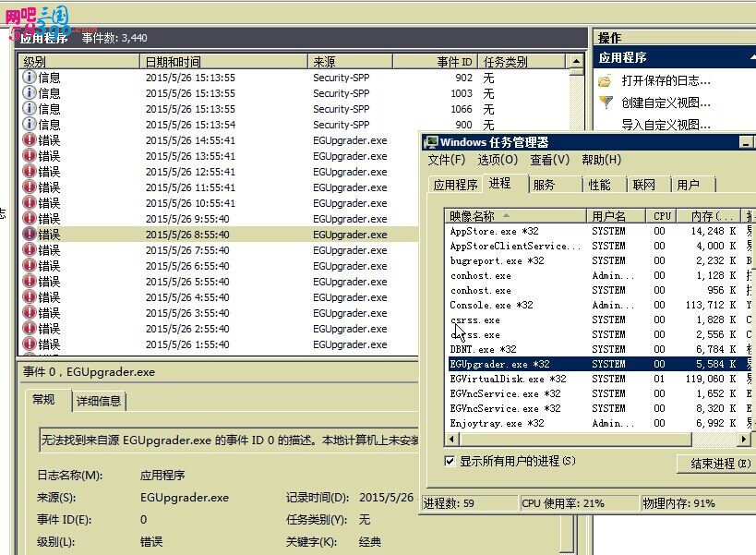Click the info icon for event ID 1003
Viewport: 756px width, 555px height.
[30, 92]
